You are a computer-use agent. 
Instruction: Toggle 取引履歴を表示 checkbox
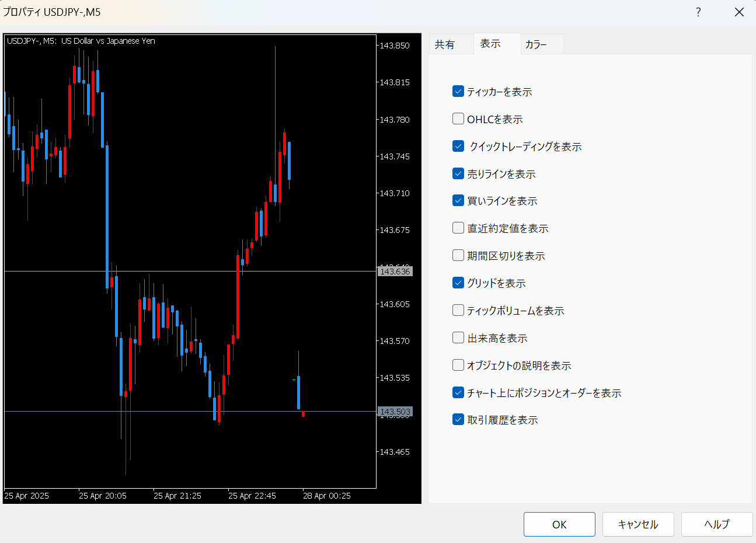coord(458,420)
